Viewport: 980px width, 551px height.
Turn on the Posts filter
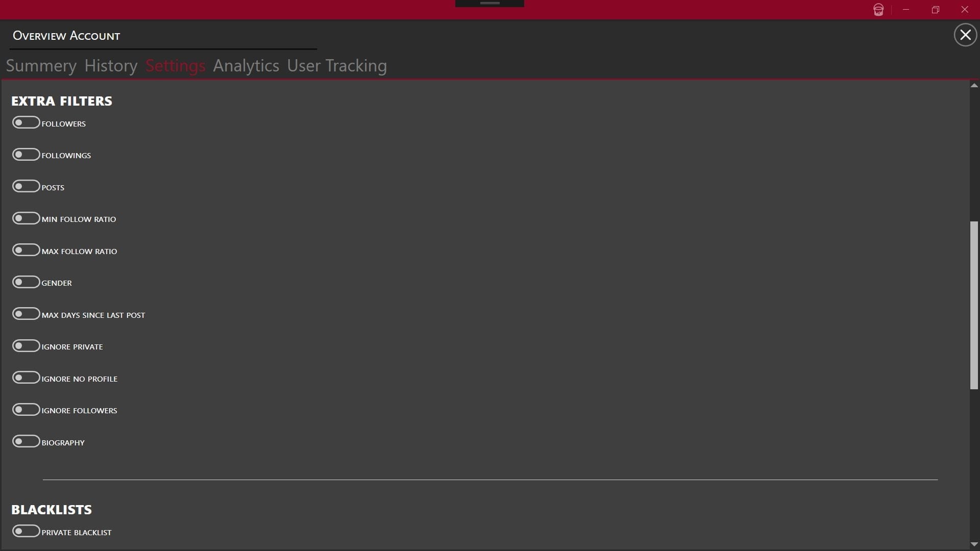click(x=26, y=187)
